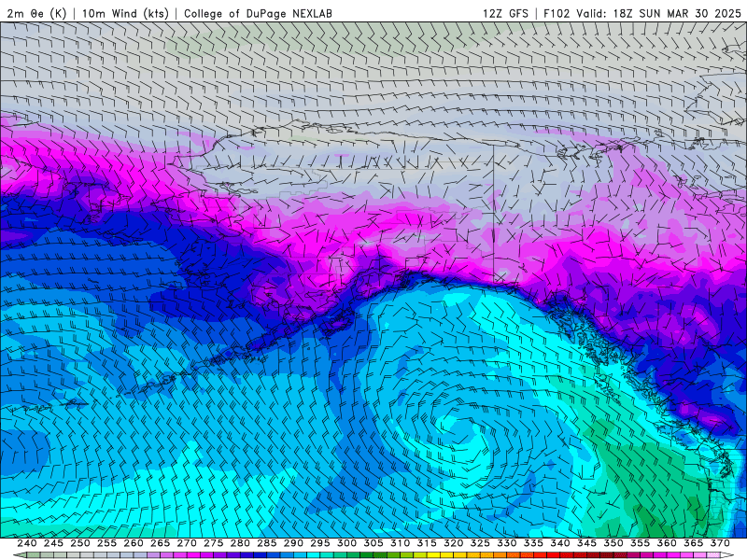Image resolution: width=747 pixels, height=560 pixels.
Task: Click the 330 color bar label
Action: 507,543
